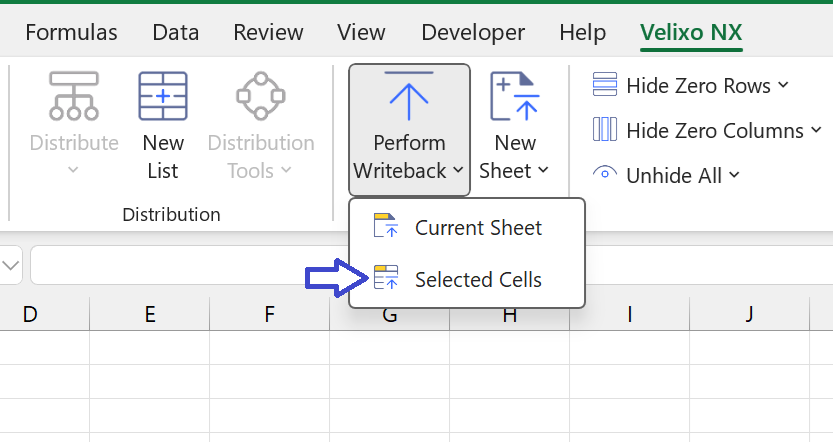
Task: Open the Formulas ribbon tab
Action: 71,32
